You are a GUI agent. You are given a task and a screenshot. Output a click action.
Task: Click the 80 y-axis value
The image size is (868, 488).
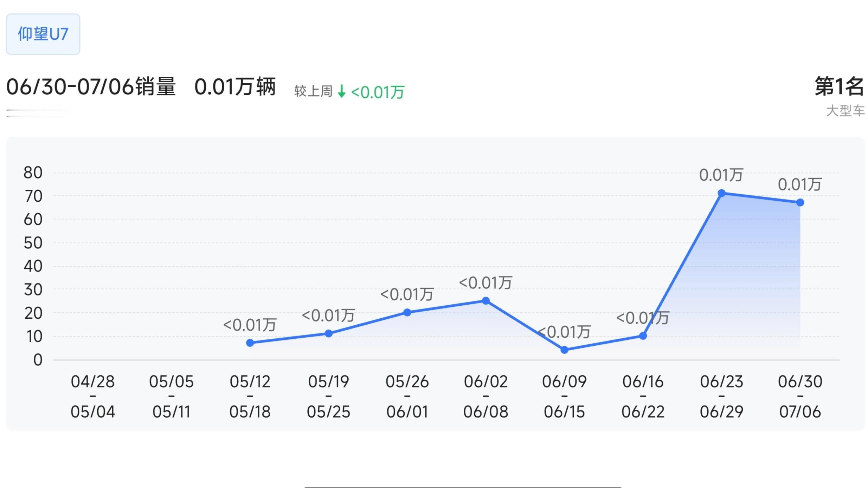coord(33,173)
